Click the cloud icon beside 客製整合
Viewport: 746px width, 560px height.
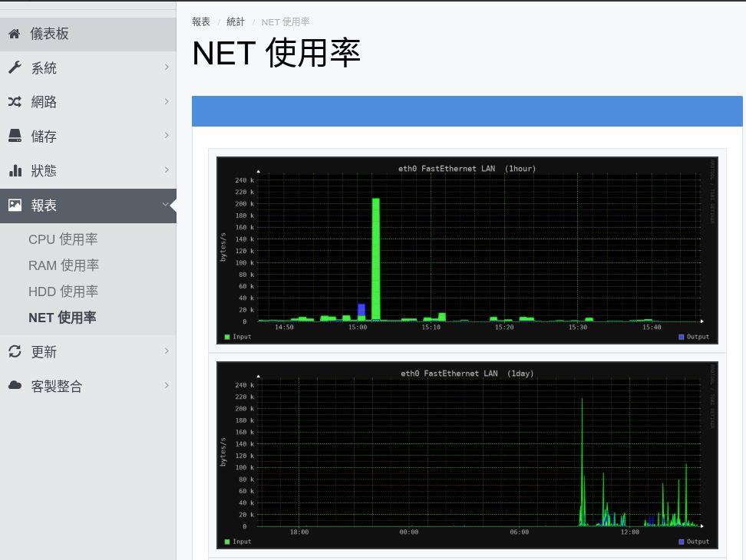[x=15, y=385]
